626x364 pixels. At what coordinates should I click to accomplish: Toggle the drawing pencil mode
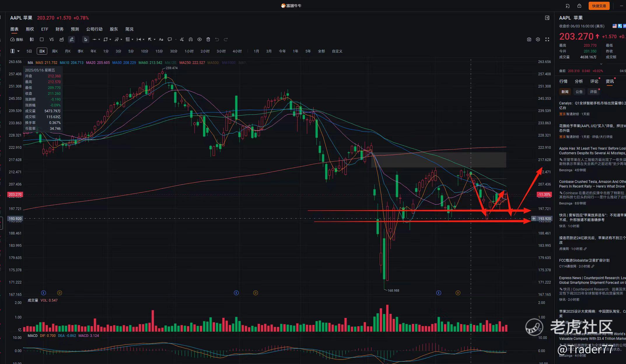point(71,39)
